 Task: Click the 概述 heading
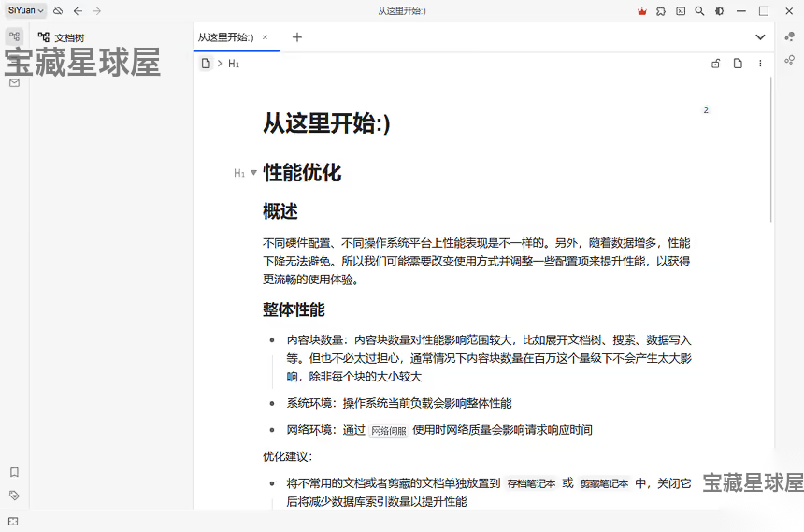[x=280, y=211]
